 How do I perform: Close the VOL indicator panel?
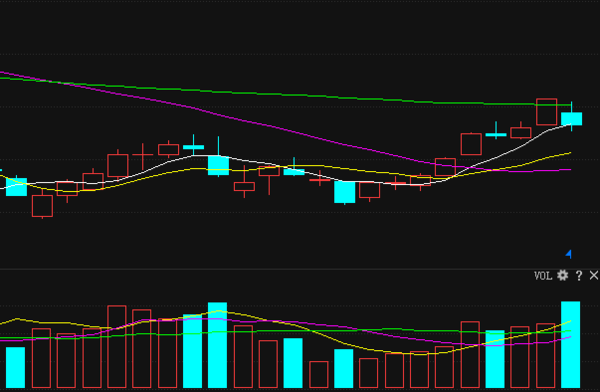594,275
